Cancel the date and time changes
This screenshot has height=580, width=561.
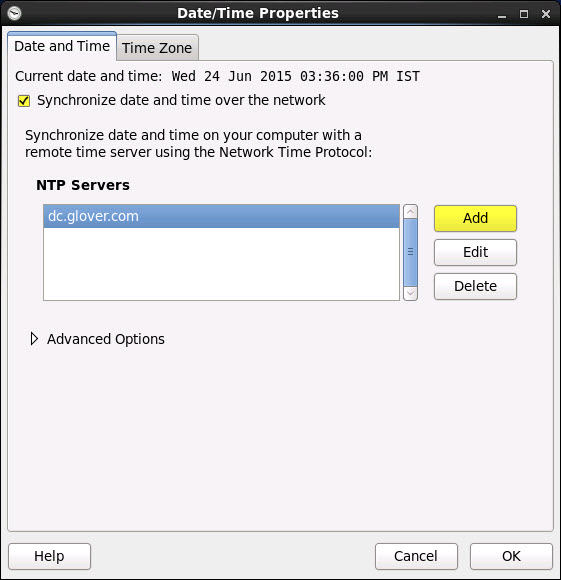point(416,556)
